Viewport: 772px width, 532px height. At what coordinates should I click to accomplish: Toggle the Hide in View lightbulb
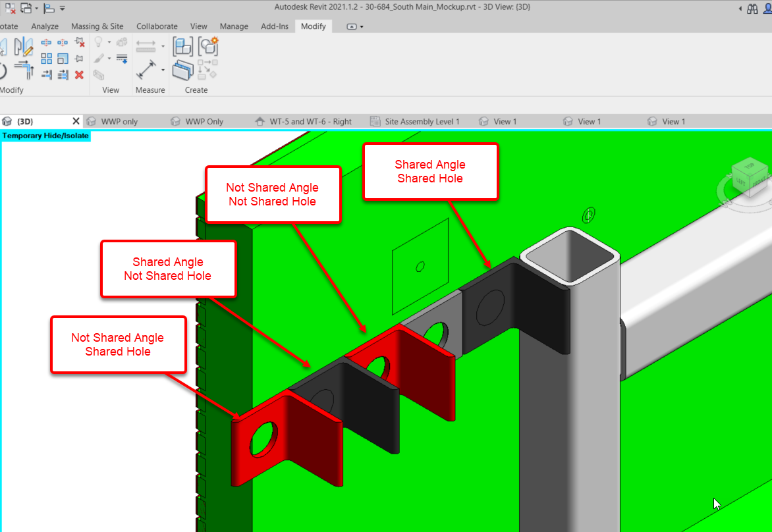click(98, 41)
